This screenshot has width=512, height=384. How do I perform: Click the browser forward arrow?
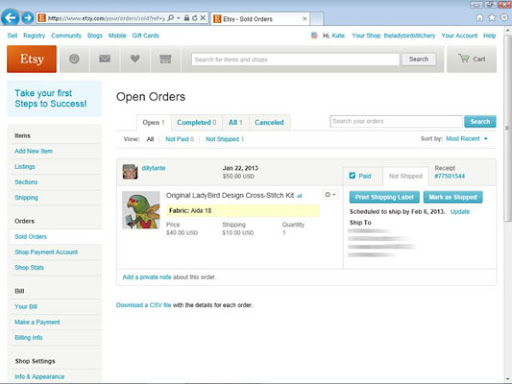[x=27, y=18]
